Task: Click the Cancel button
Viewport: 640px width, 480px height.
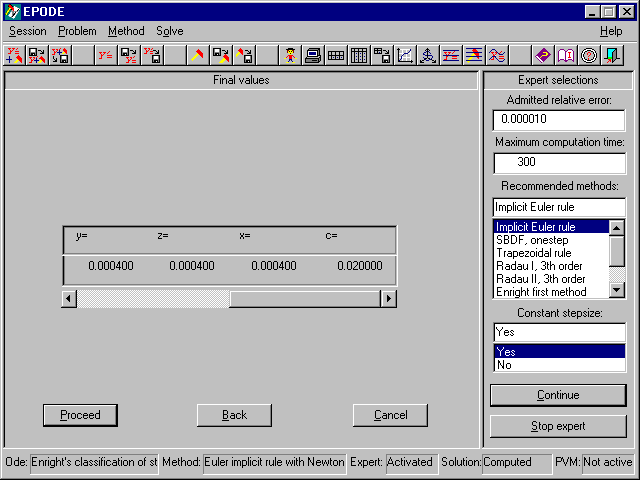Action: click(x=391, y=415)
